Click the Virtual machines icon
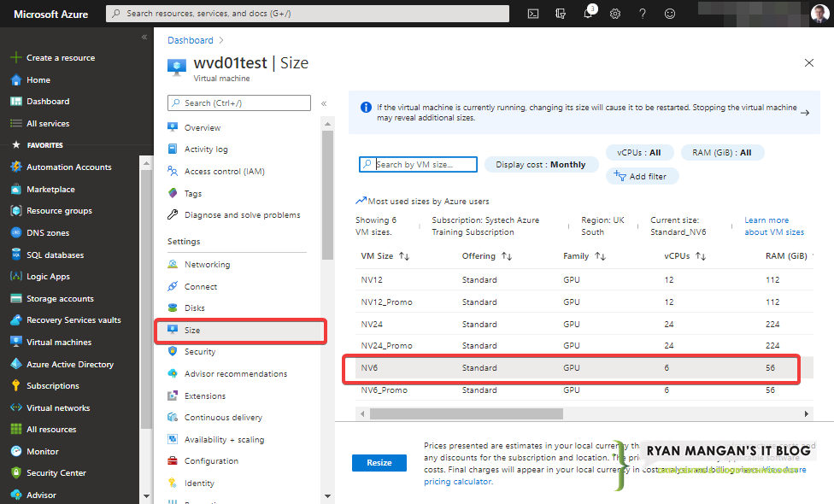 [x=16, y=342]
